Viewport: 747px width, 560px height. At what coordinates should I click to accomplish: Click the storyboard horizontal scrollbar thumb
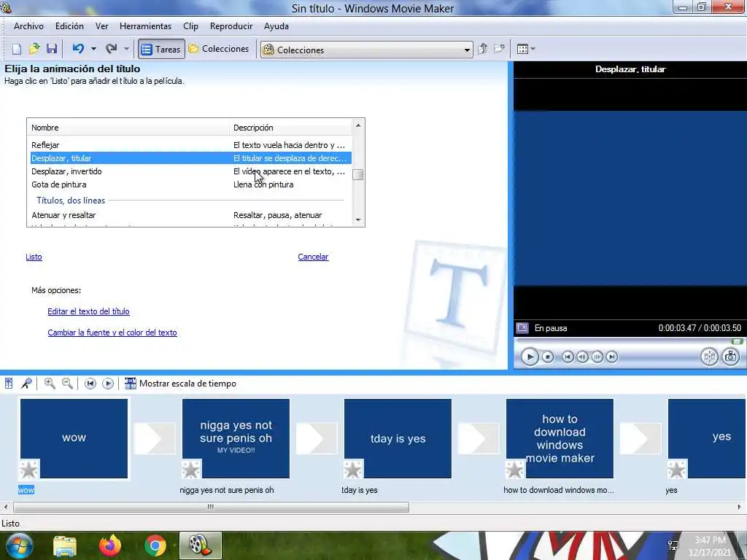(211, 507)
